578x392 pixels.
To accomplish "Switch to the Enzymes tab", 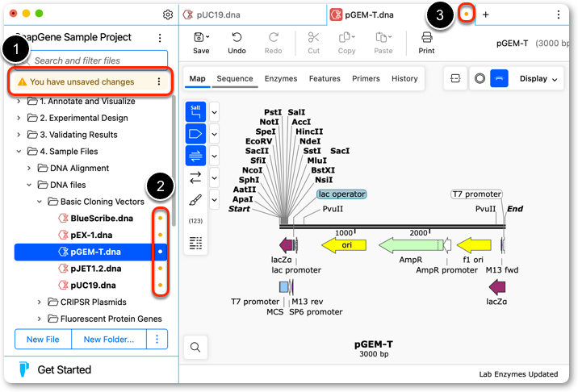I will pos(280,78).
